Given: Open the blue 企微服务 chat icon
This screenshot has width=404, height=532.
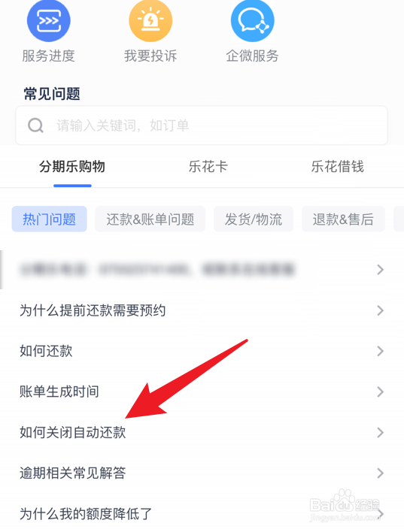Looking at the screenshot, I should pyautogui.click(x=253, y=21).
